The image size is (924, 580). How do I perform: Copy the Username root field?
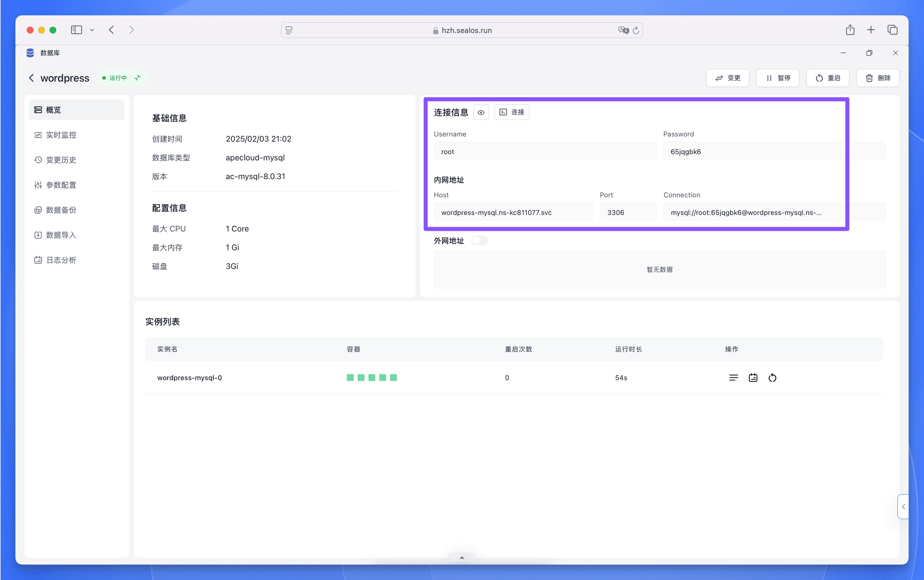tap(545, 151)
